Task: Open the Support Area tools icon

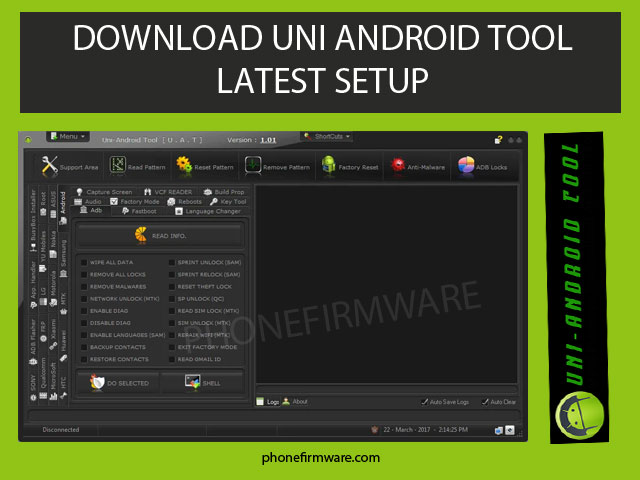Action: pos(49,166)
